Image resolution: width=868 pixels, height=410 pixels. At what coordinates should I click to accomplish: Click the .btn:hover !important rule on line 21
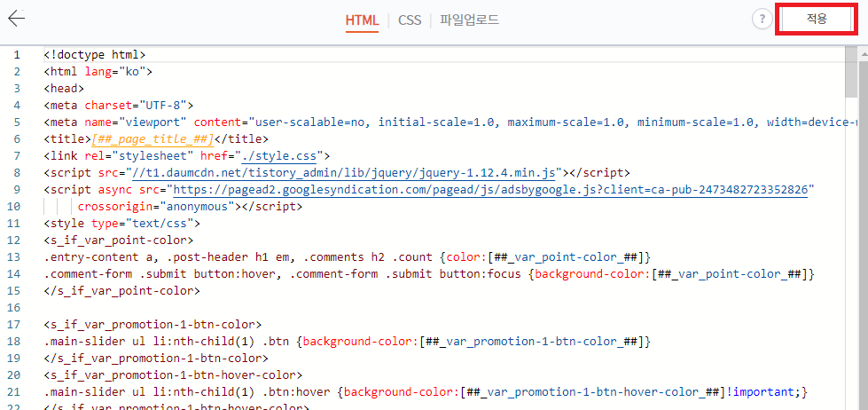[x=426, y=392]
